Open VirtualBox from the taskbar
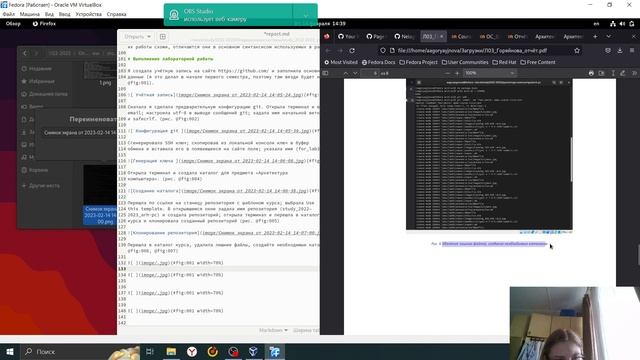640x360 pixels. click(x=253, y=352)
